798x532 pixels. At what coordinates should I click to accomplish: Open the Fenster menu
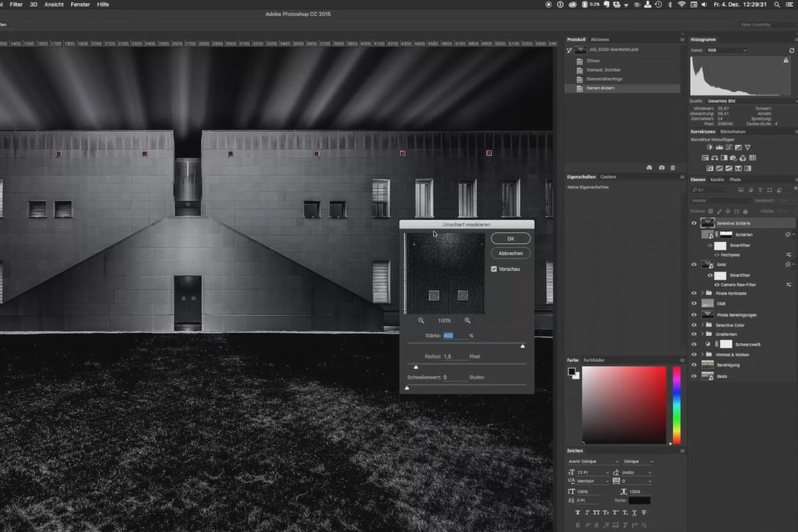point(80,4)
